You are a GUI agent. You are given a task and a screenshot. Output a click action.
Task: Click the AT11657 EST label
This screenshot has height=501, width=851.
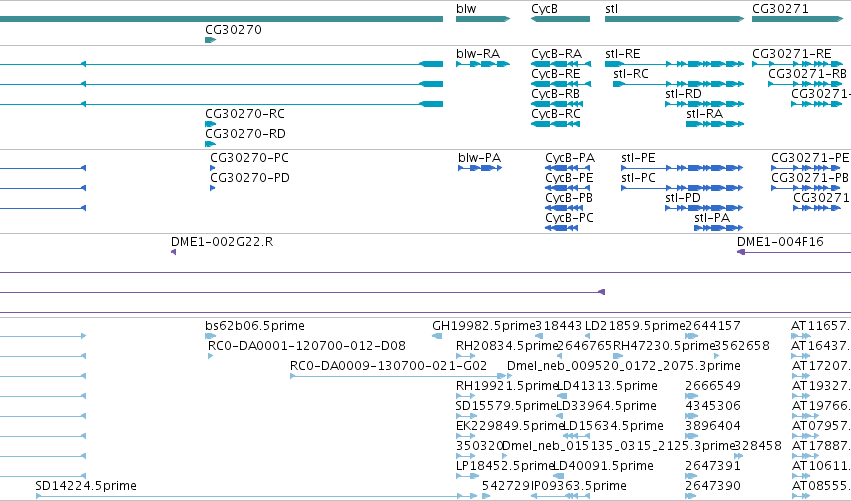821,326
